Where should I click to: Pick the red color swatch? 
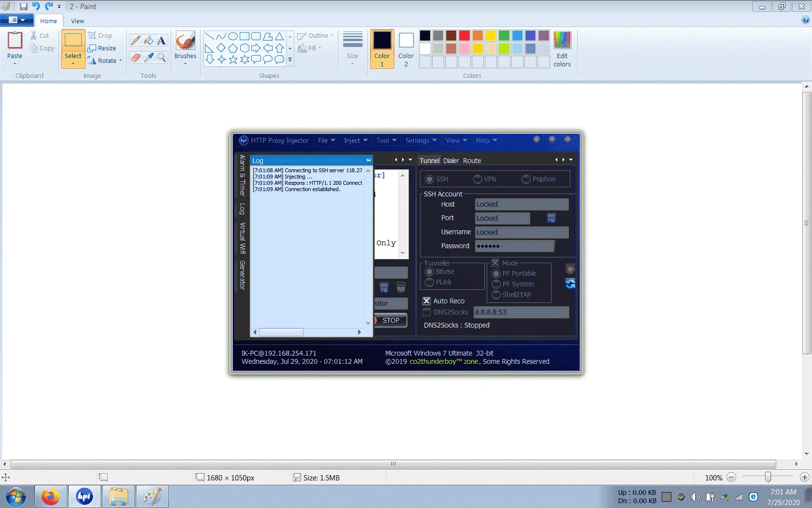[464, 35]
